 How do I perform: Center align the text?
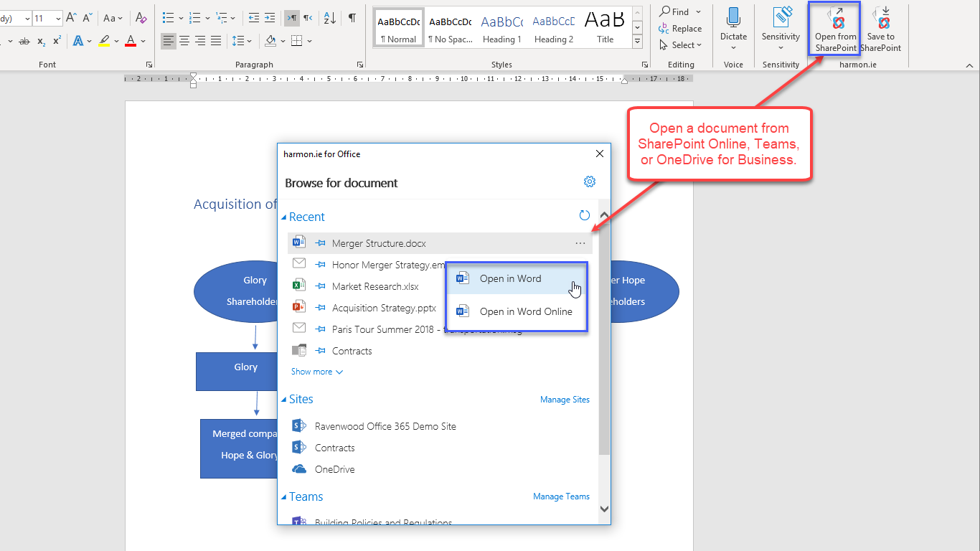pos(184,42)
